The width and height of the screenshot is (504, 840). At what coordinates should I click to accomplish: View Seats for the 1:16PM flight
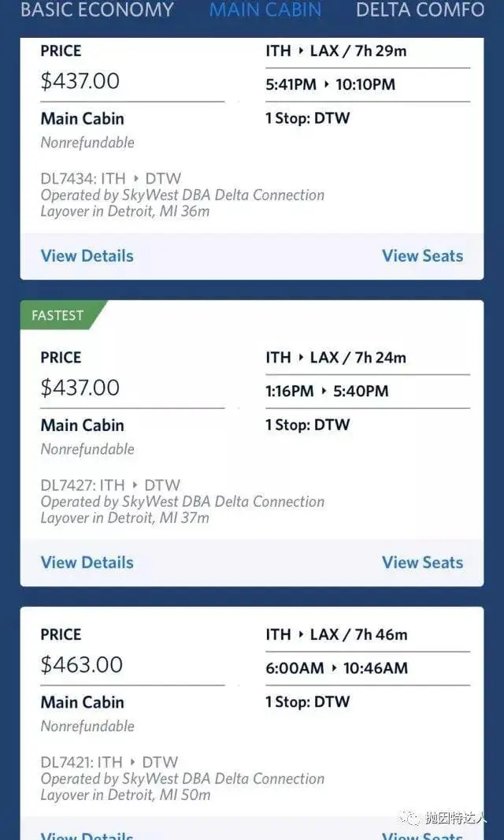(422, 562)
